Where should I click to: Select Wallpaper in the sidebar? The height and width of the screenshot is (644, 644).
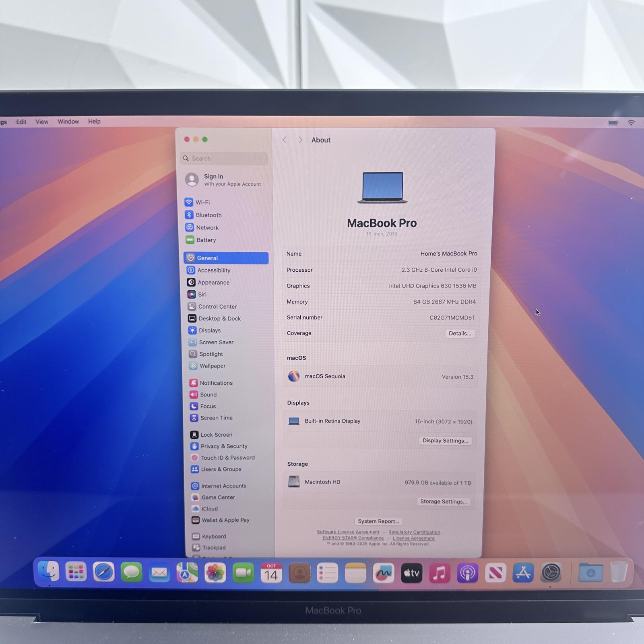[212, 365]
